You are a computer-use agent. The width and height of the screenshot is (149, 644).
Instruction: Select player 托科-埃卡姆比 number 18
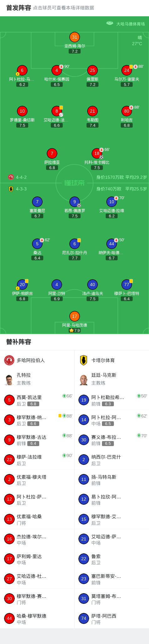click(x=97, y=153)
